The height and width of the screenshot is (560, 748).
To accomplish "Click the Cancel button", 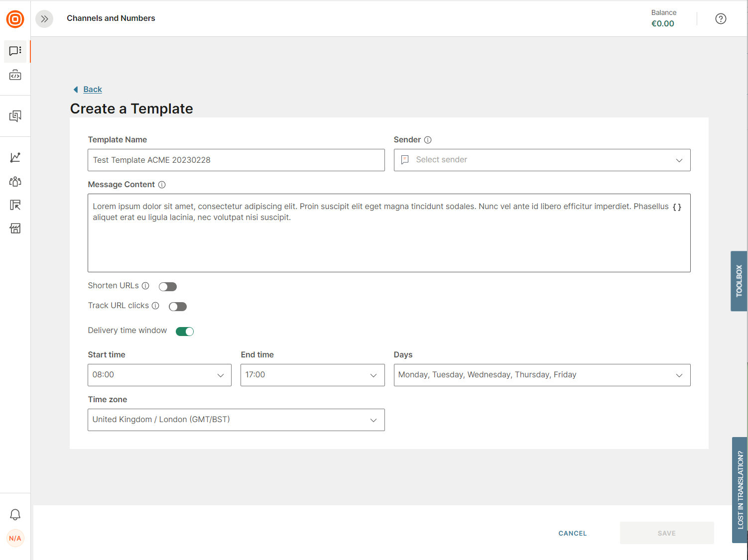I will tap(572, 533).
